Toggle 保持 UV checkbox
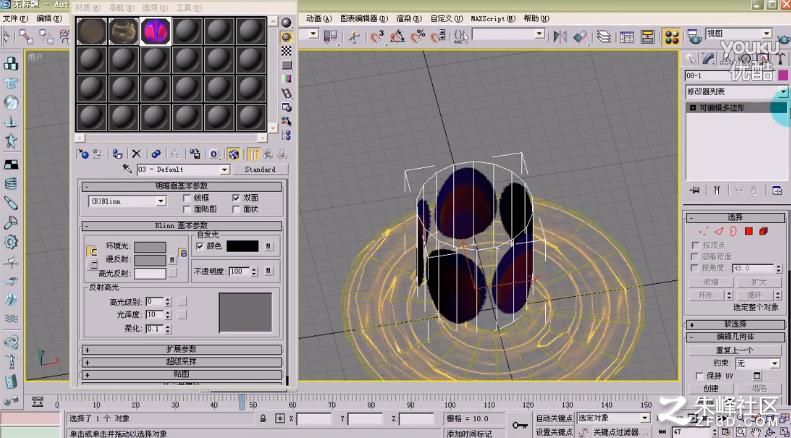Viewport: 791px width, 438px height. [x=700, y=376]
